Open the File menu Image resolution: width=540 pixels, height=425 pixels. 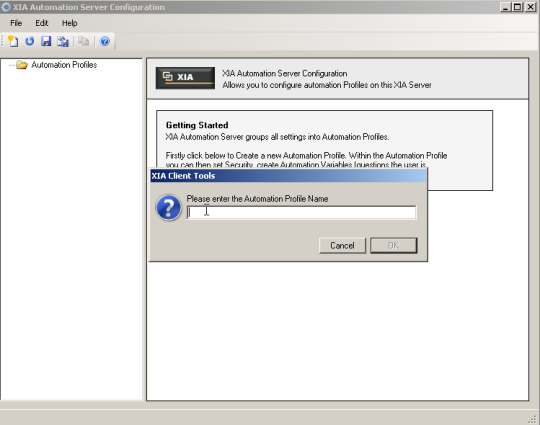(x=16, y=23)
